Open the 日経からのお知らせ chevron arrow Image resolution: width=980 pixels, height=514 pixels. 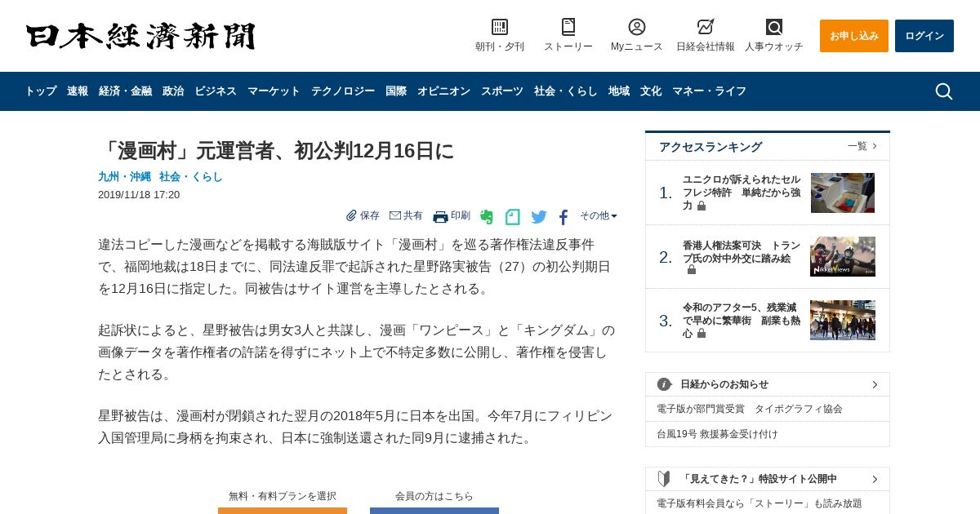pyautogui.click(x=875, y=384)
